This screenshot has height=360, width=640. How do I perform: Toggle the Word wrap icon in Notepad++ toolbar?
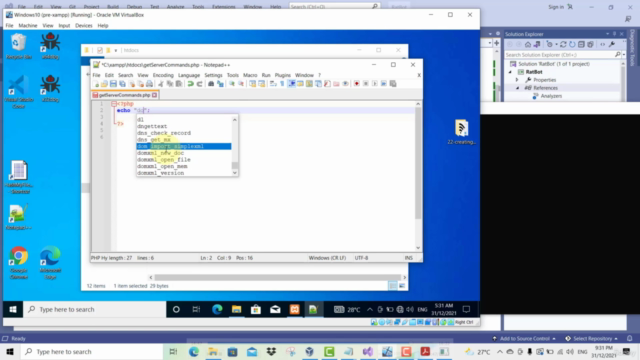point(273,84)
